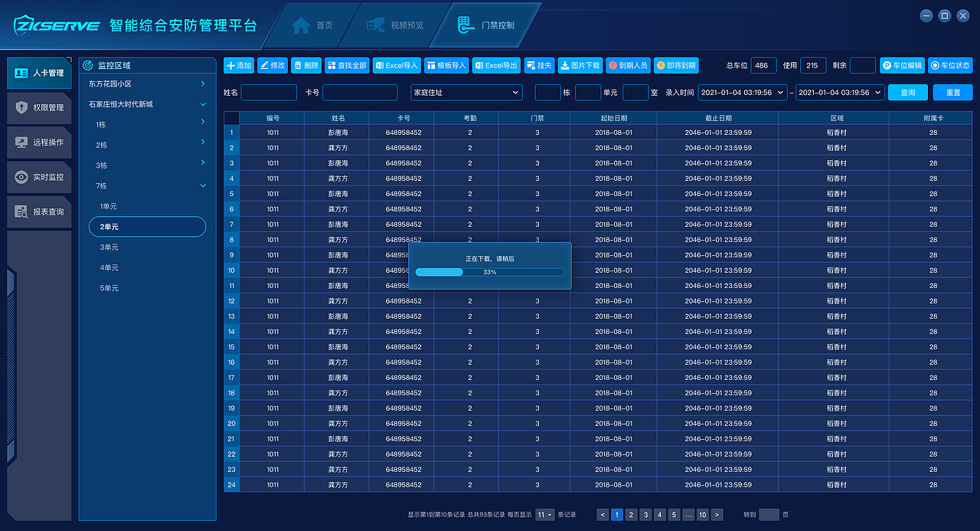Click the 33% download progress bar
Image resolution: width=980 pixels, height=531 pixels.
(x=490, y=272)
